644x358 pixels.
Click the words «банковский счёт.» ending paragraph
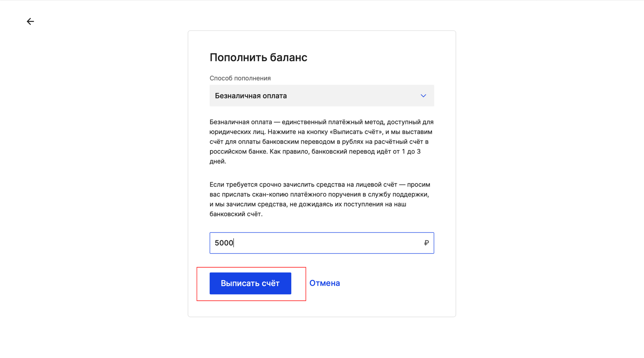[x=236, y=214]
